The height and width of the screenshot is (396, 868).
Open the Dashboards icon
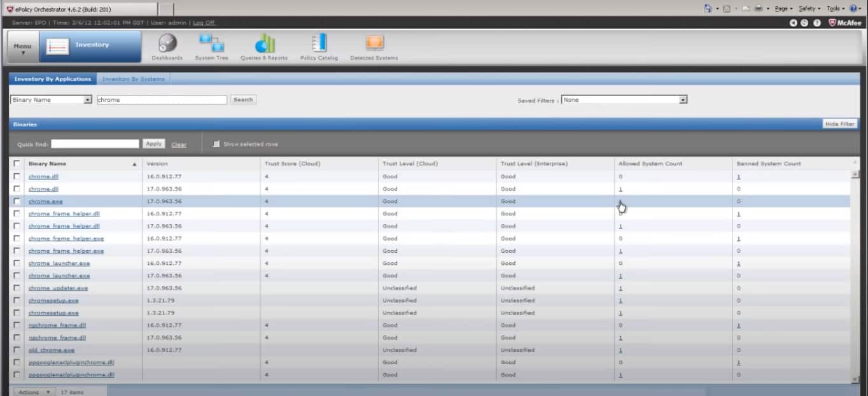coord(167,43)
